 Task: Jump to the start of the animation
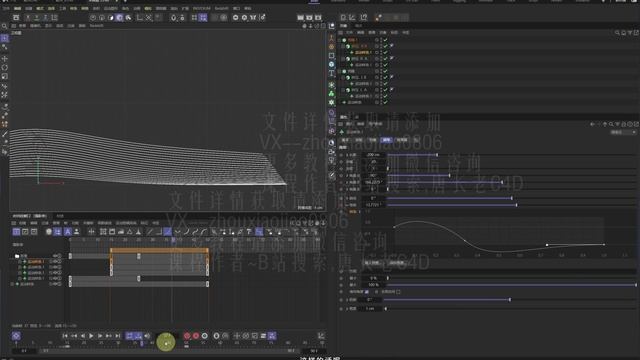coord(65,336)
